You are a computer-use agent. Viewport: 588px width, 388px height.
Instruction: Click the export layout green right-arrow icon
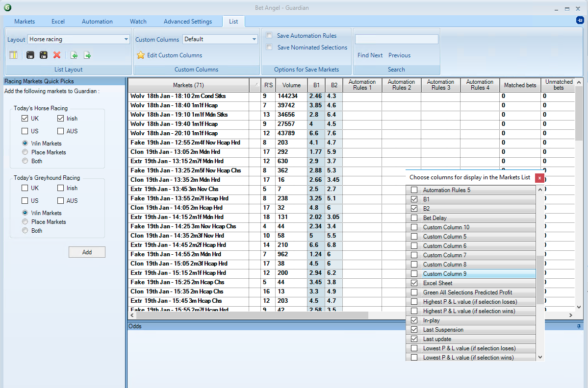87,55
